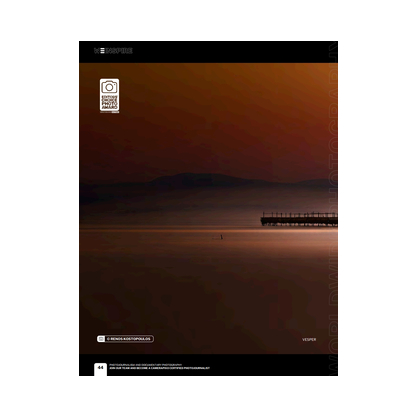This screenshot has height=418, width=418.
Task: Click the black header bar right of logo
Action: coord(233,52)
